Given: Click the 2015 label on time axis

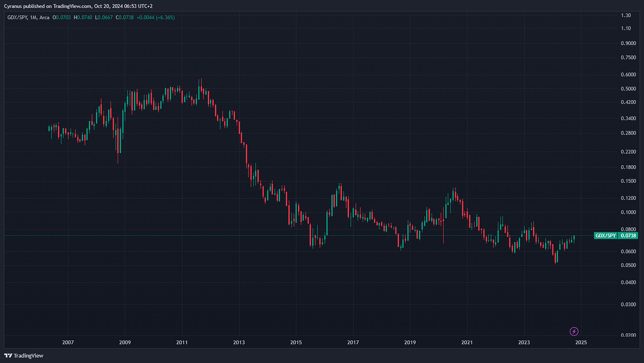Looking at the screenshot, I should [x=296, y=342].
